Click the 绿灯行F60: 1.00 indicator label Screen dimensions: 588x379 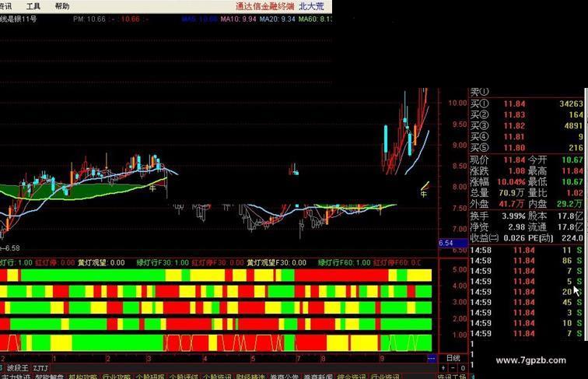[x=345, y=263]
